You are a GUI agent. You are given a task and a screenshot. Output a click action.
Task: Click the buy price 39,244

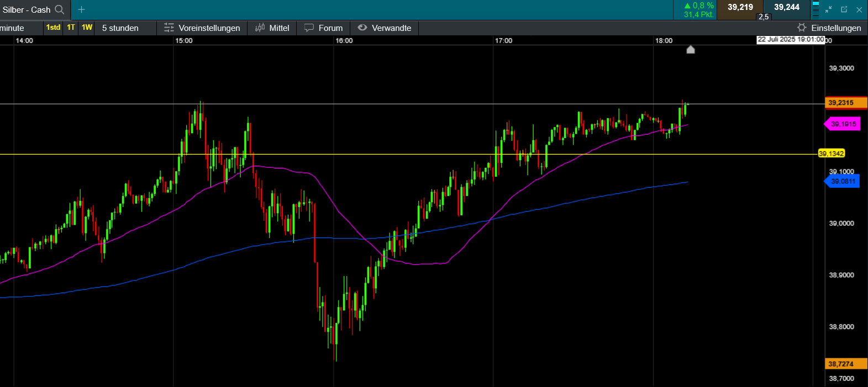pos(787,8)
